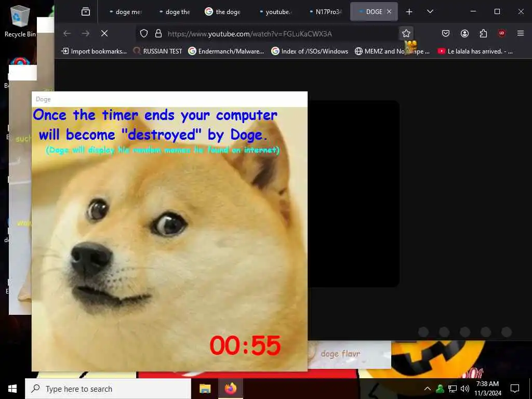
Task: Open network status tray icon
Action: click(453, 389)
